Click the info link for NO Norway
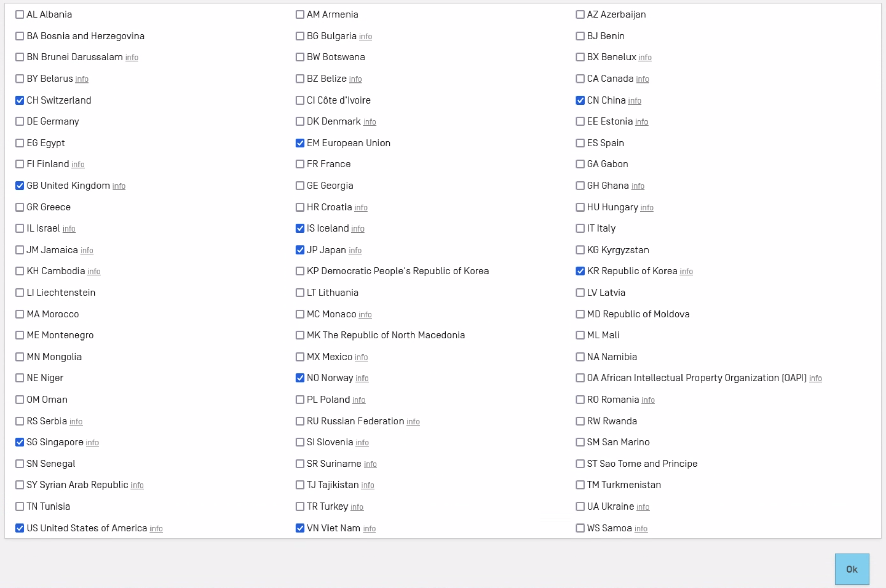Screen dimensions: 886x588 pos(361,379)
